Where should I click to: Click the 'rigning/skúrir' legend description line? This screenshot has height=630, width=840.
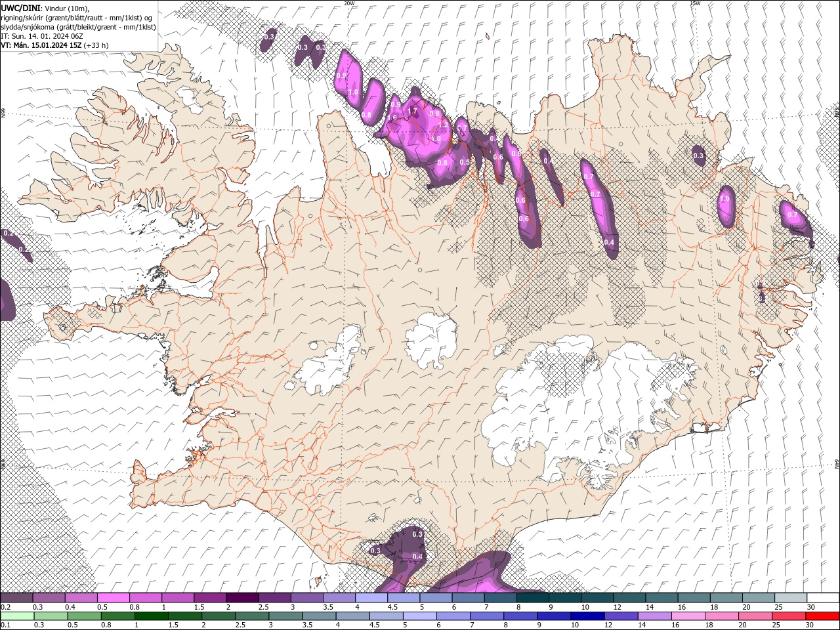[77, 17]
